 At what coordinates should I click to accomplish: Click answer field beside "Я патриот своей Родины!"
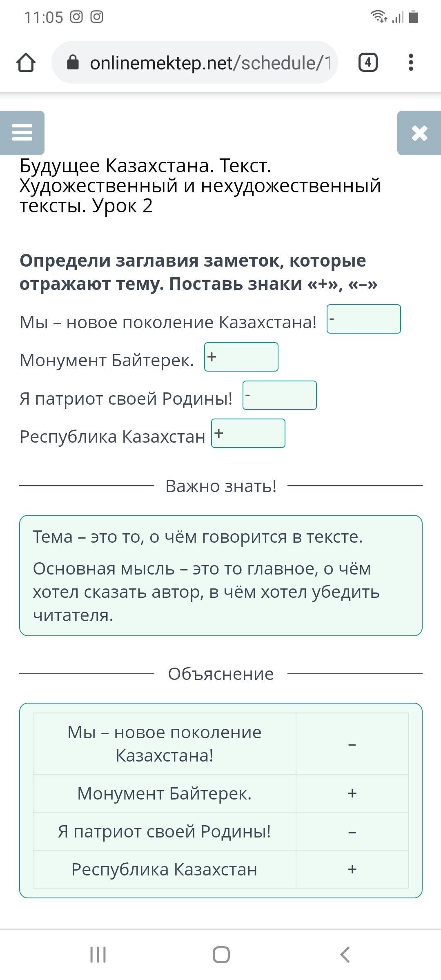pos(279,395)
